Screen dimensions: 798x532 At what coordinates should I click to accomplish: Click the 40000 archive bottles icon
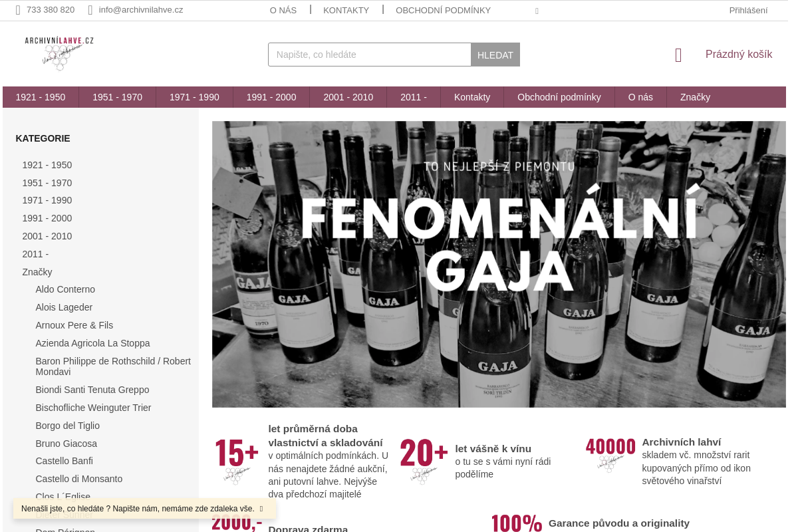coord(610,455)
